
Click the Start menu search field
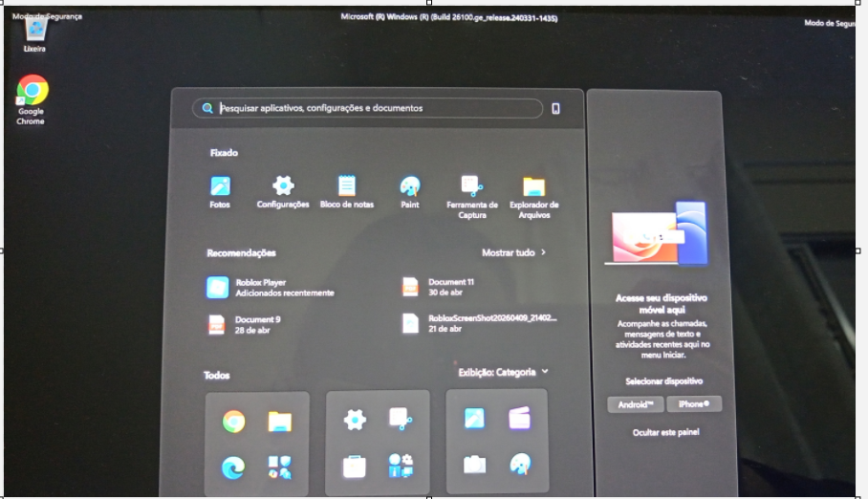click(x=368, y=108)
